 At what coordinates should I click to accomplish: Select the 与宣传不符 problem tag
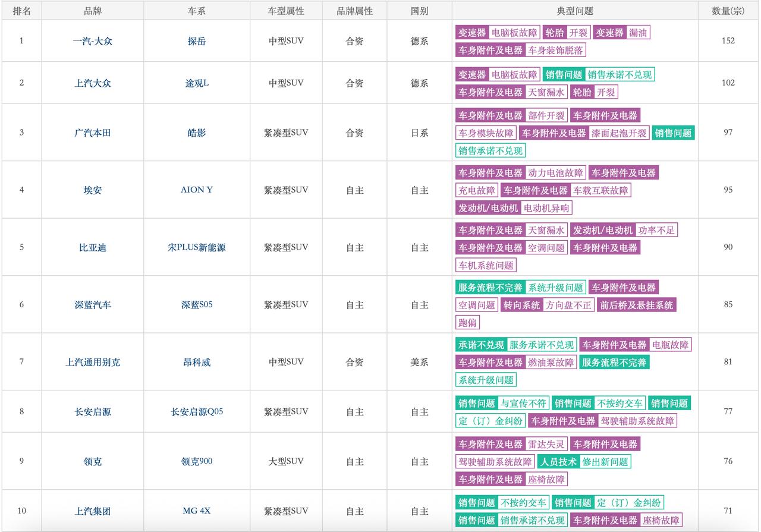point(523,404)
